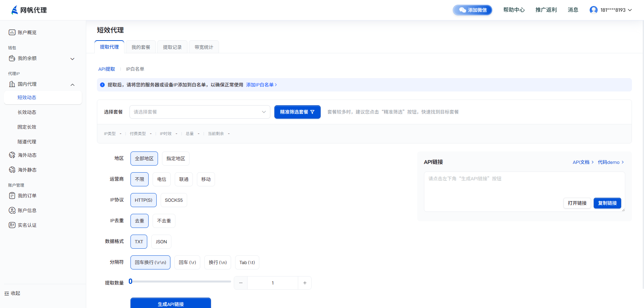Screen dimensions: 644x308
Task: Choose TXT data format
Action: click(x=139, y=242)
